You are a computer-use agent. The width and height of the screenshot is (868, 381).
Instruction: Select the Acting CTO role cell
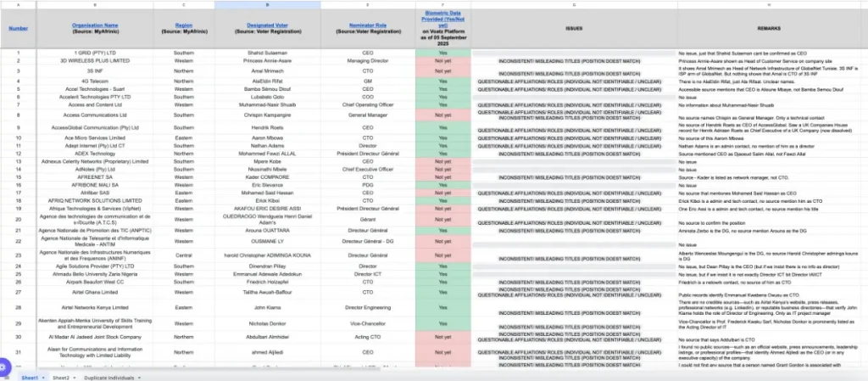[368, 337]
